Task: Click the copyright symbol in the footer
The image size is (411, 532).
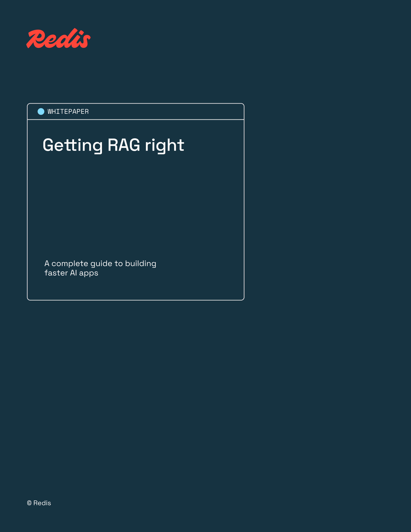Action: [x=29, y=503]
